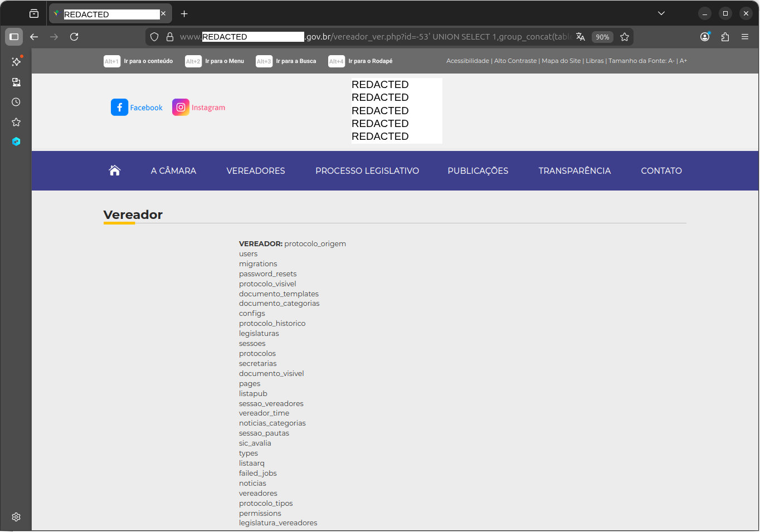
Task: Click the Mapa do Site link
Action: click(561, 61)
